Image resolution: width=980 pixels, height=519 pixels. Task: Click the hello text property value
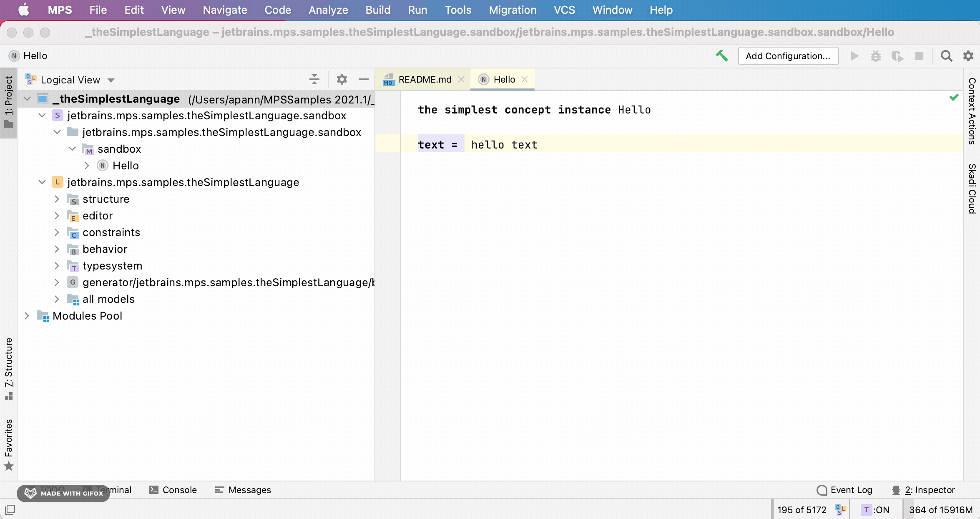click(x=504, y=145)
